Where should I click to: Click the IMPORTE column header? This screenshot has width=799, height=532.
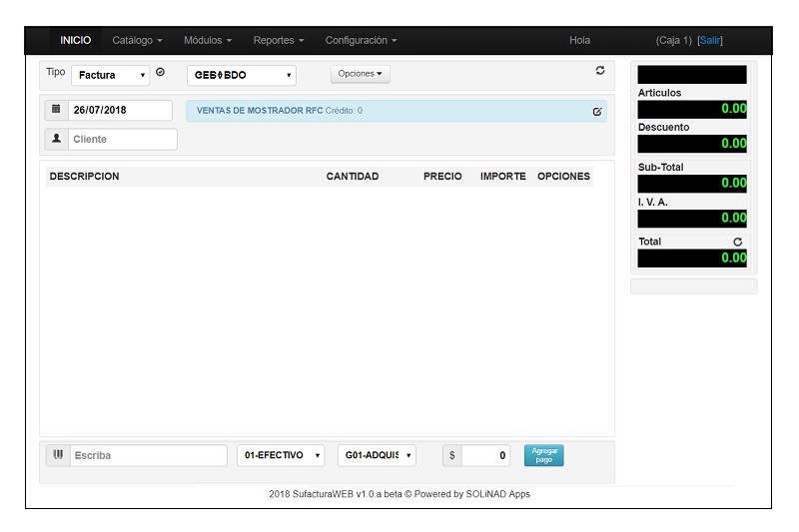503,176
